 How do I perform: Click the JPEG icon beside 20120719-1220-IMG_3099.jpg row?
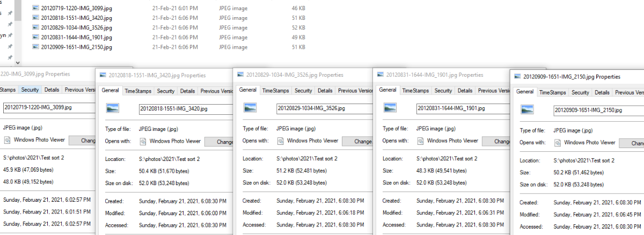click(x=35, y=8)
